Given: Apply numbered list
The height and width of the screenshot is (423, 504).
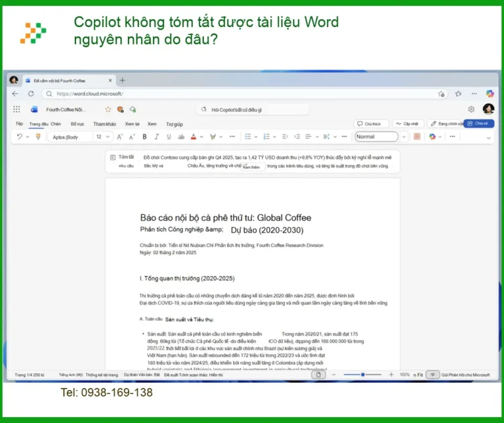Looking at the screenshot, I should [266, 137].
